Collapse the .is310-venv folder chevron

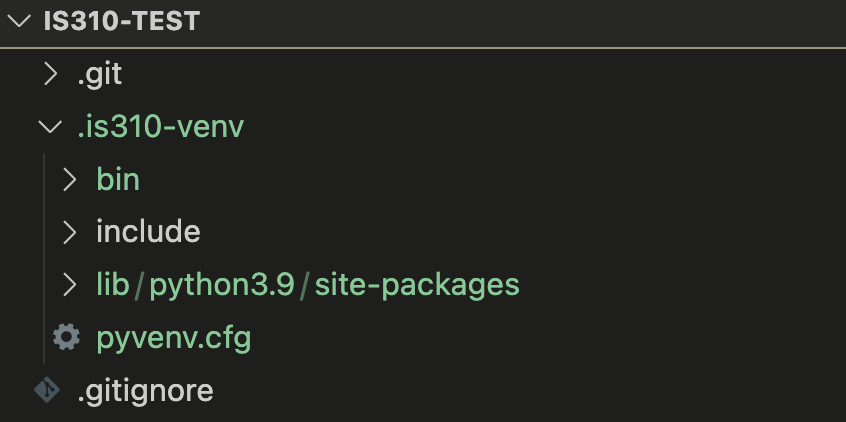click(x=48, y=127)
